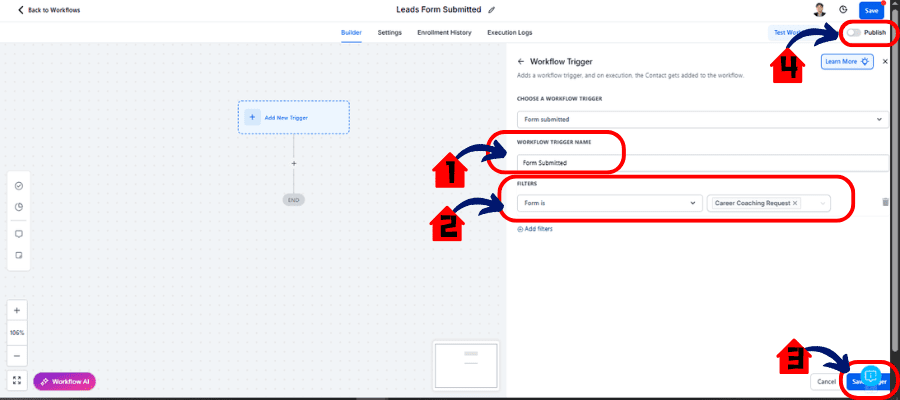Reset zoom at 106% indicator
900x400 pixels.
tap(17, 333)
